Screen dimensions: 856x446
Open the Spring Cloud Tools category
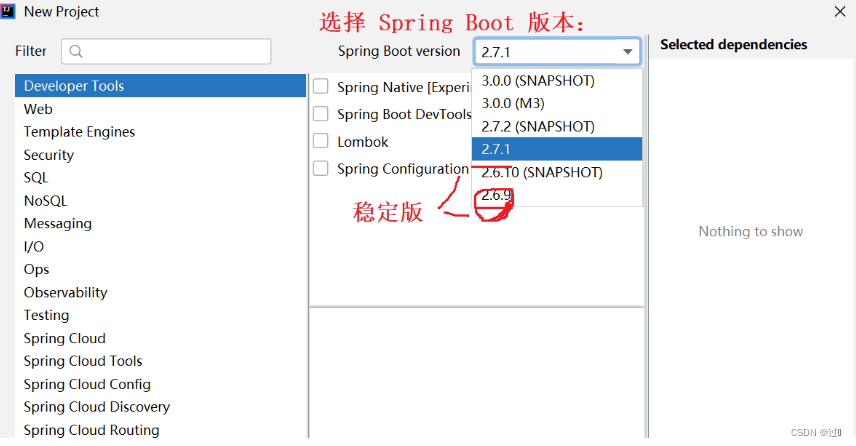160,361
